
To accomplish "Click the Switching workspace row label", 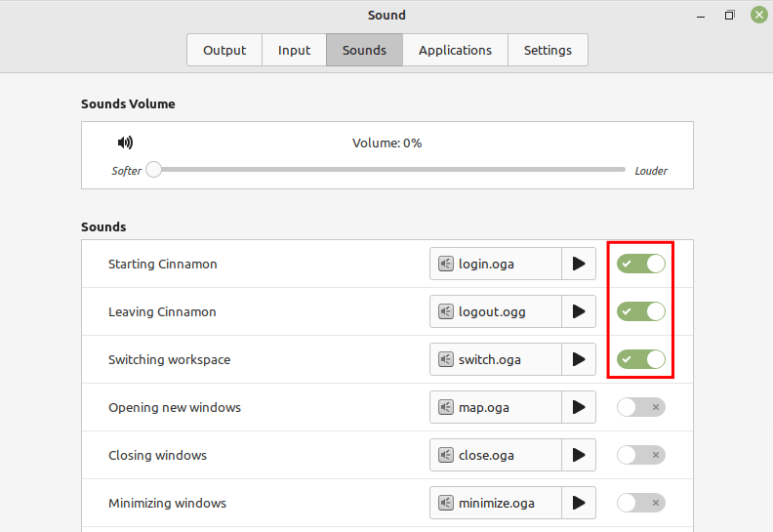I will (x=169, y=359).
